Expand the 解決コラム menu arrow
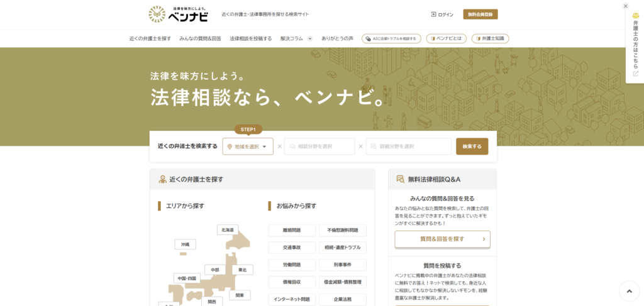 coord(309,38)
